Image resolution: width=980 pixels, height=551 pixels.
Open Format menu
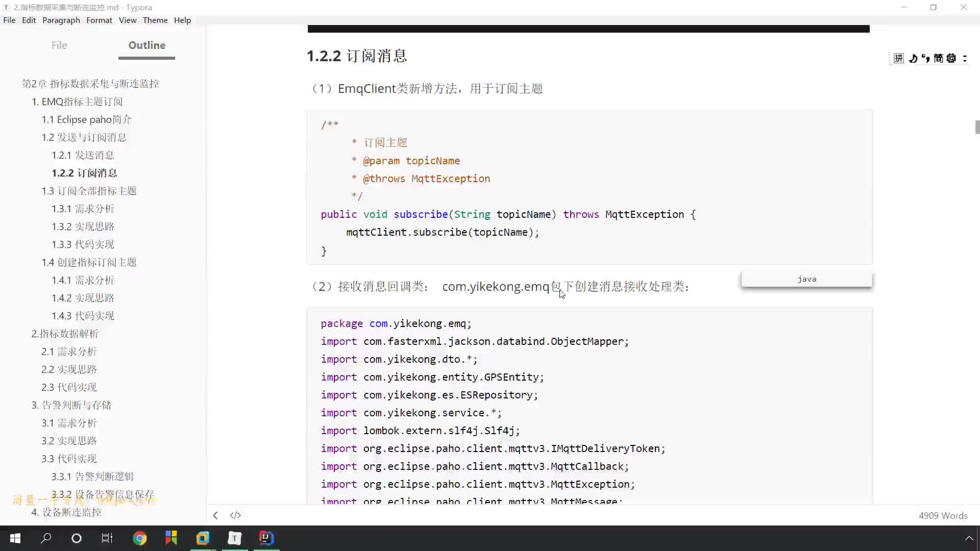(99, 20)
